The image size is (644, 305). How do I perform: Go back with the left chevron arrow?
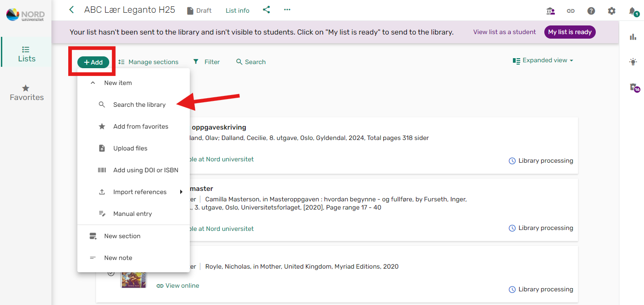click(x=71, y=10)
